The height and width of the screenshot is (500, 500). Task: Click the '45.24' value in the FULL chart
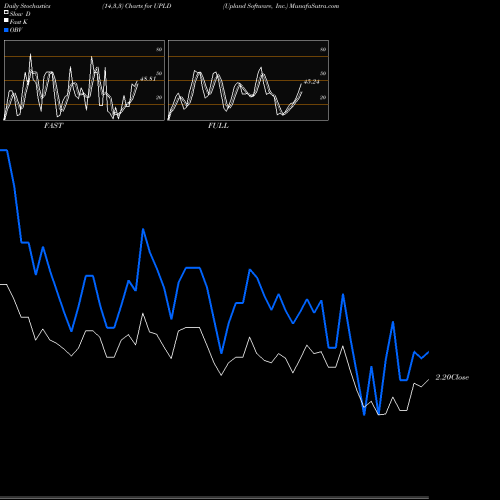pos(312,82)
